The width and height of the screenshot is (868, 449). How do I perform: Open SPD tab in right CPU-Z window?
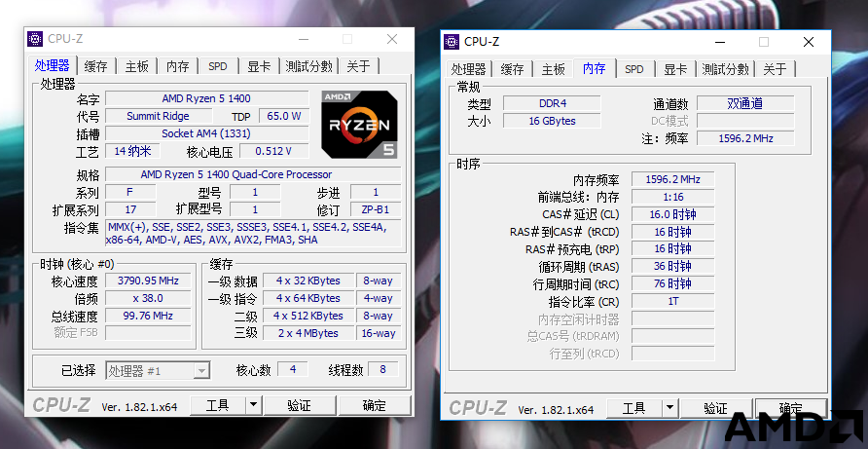coord(633,69)
